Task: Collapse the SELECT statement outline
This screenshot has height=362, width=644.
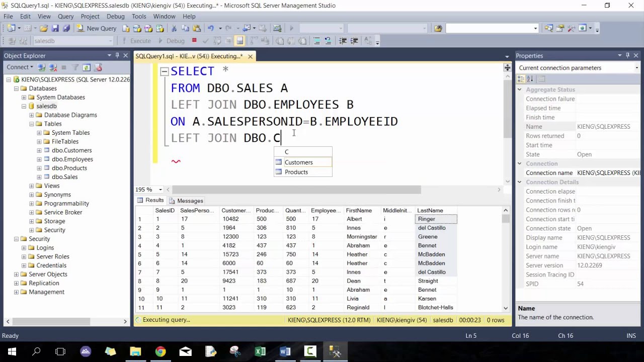Action: coord(164,72)
